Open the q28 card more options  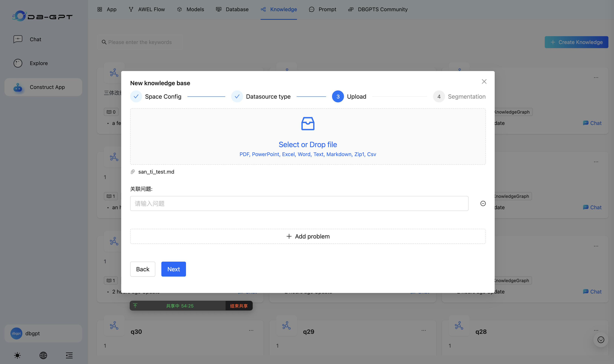[596, 330]
